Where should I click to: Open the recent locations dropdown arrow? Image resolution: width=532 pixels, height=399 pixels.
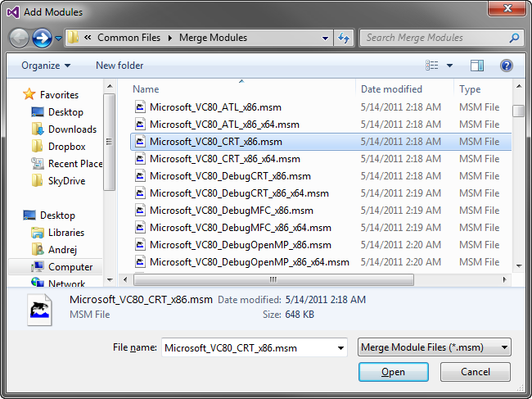pyautogui.click(x=58, y=39)
